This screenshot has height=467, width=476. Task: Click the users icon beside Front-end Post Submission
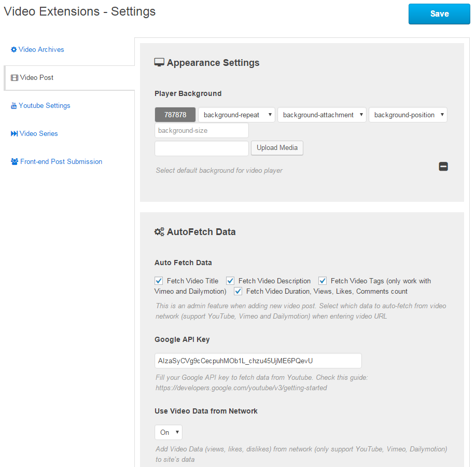tap(15, 162)
